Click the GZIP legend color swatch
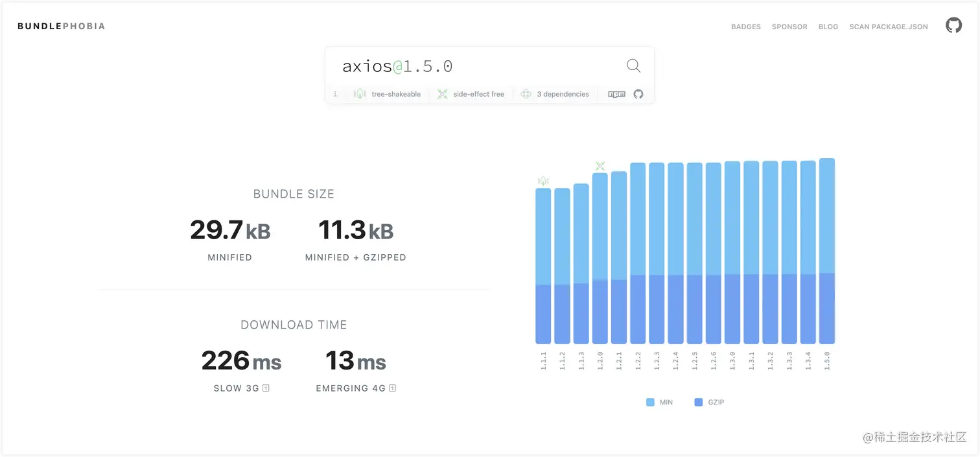This screenshot has width=980, height=457. (698, 403)
